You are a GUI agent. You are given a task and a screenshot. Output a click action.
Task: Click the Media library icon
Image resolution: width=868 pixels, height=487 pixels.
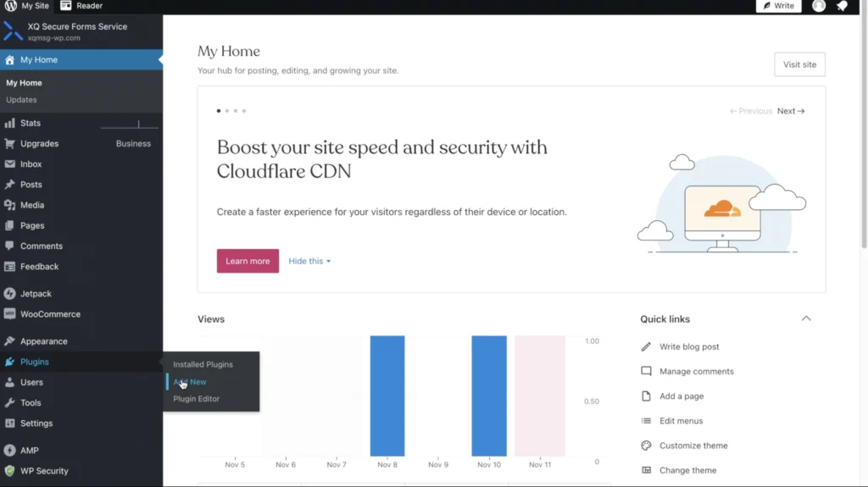click(9, 205)
